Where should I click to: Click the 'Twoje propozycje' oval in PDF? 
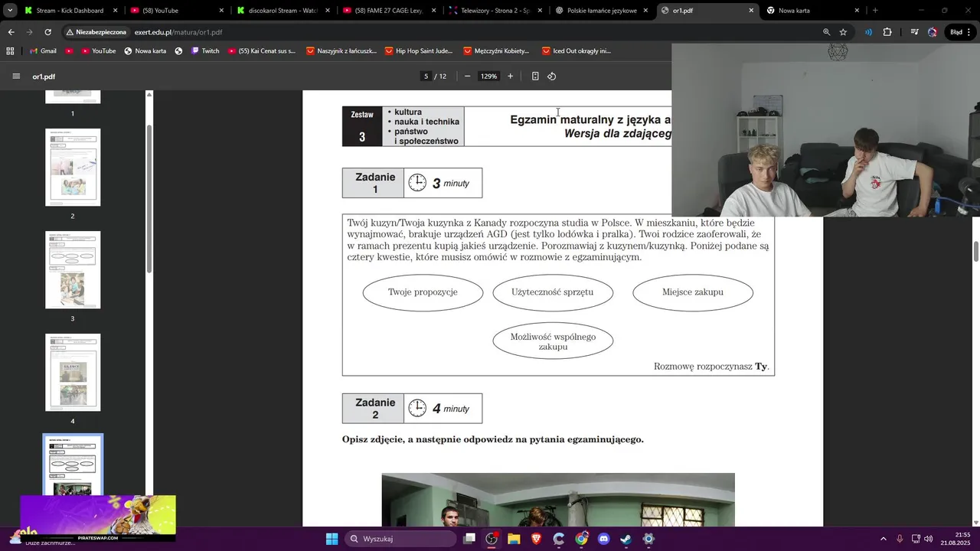423,292
